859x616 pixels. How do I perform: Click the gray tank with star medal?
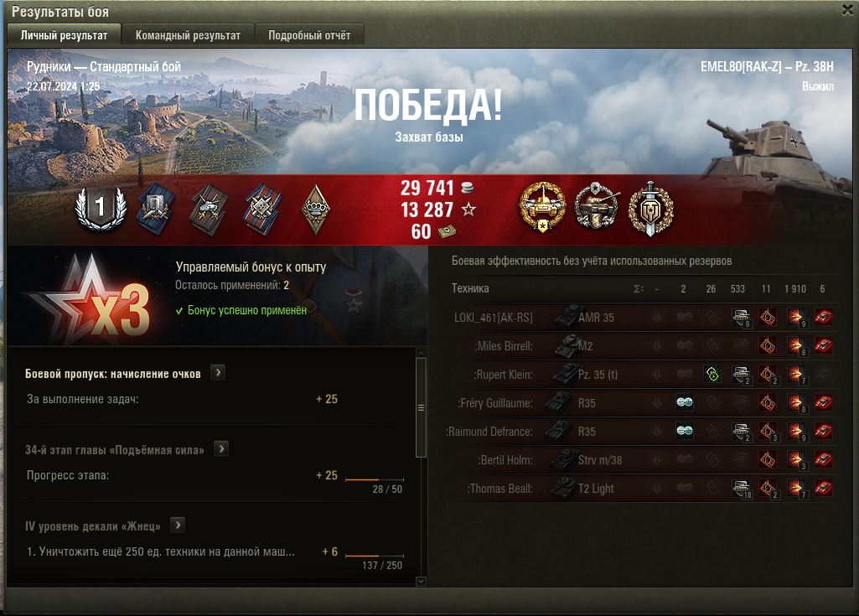pos(597,208)
